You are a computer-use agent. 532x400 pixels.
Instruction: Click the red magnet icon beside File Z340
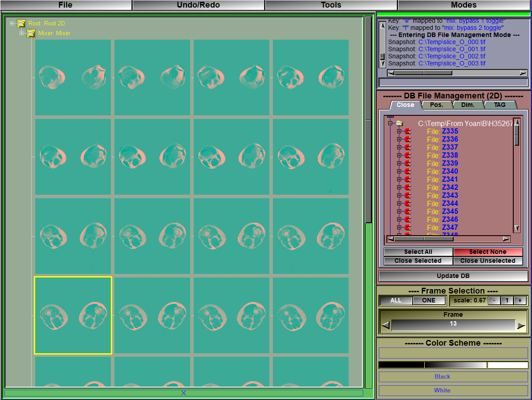[407, 171]
